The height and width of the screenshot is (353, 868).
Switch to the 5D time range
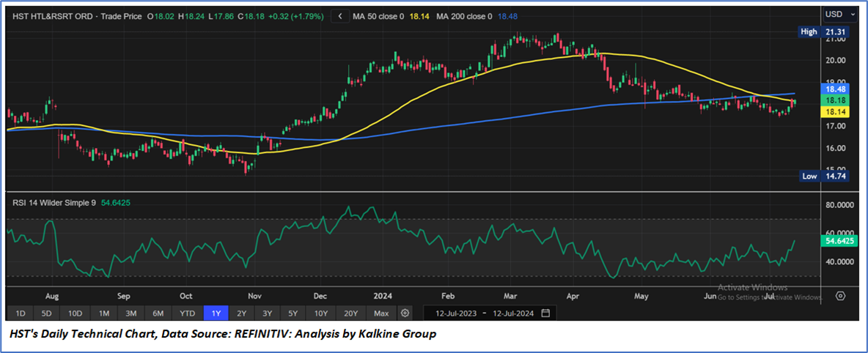[x=47, y=313]
